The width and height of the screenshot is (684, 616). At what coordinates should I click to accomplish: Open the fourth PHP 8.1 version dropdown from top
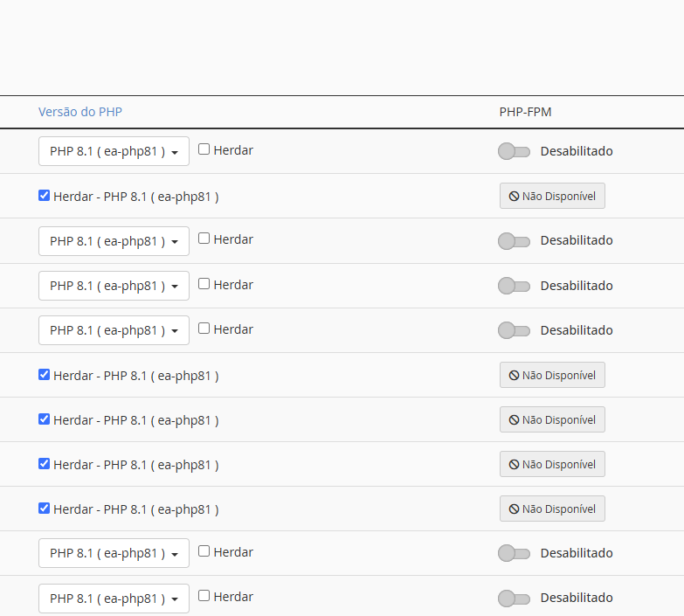click(114, 330)
